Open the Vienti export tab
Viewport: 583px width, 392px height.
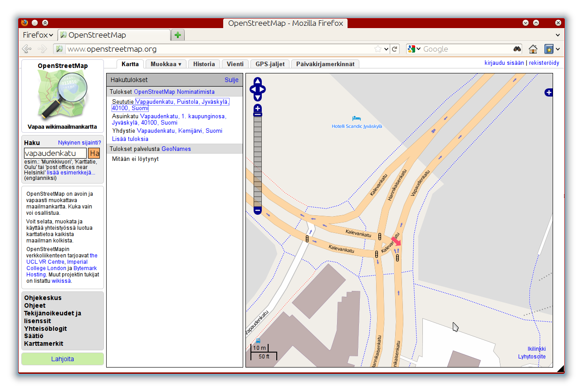(235, 64)
